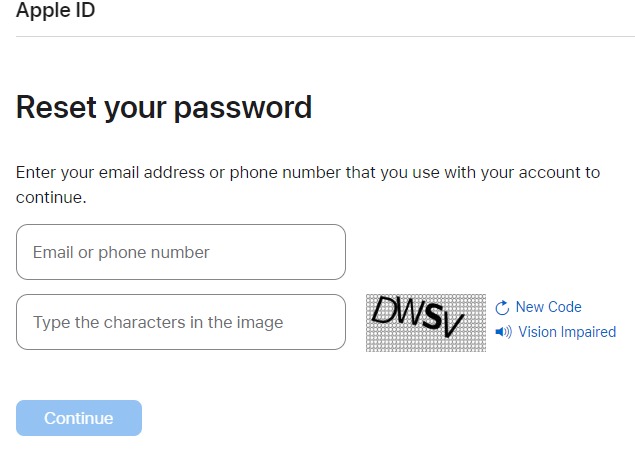Viewport: 635px width, 453px height.
Task: Click the instruction paragraph about email address
Action: (x=308, y=185)
